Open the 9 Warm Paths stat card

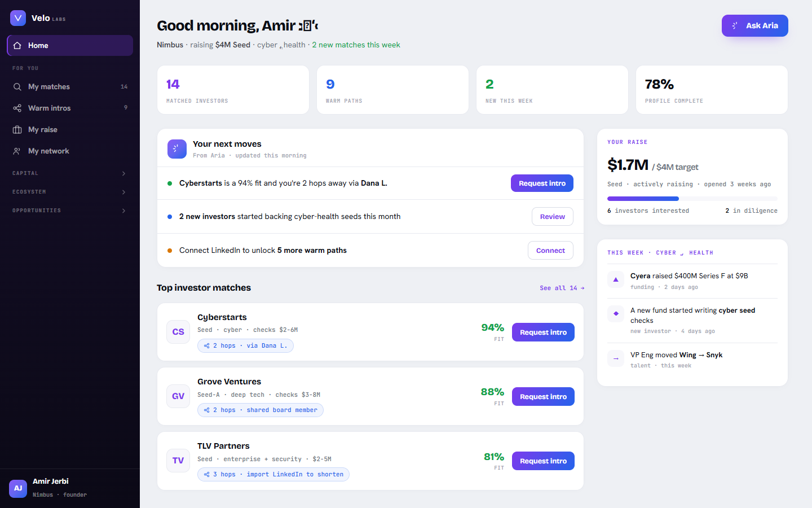392,90
